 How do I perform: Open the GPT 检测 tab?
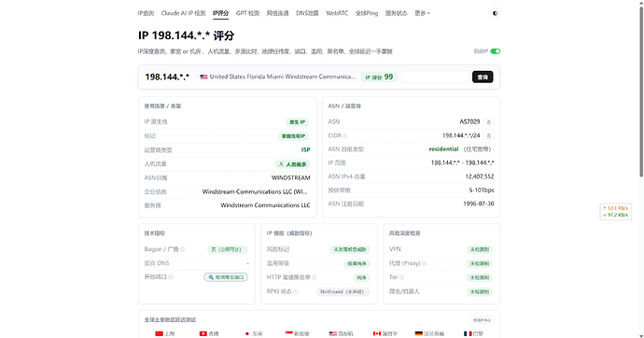(x=247, y=13)
